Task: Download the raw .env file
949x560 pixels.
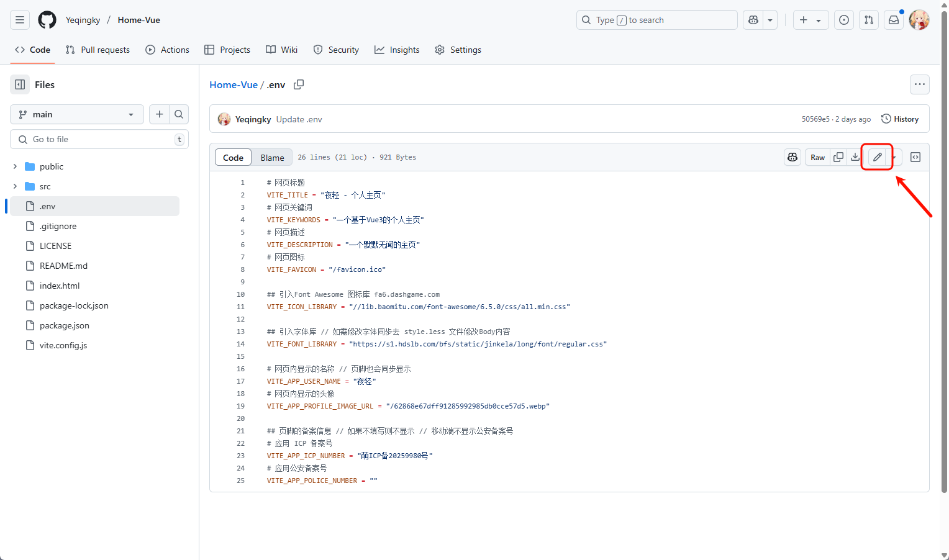Action: 855,158
